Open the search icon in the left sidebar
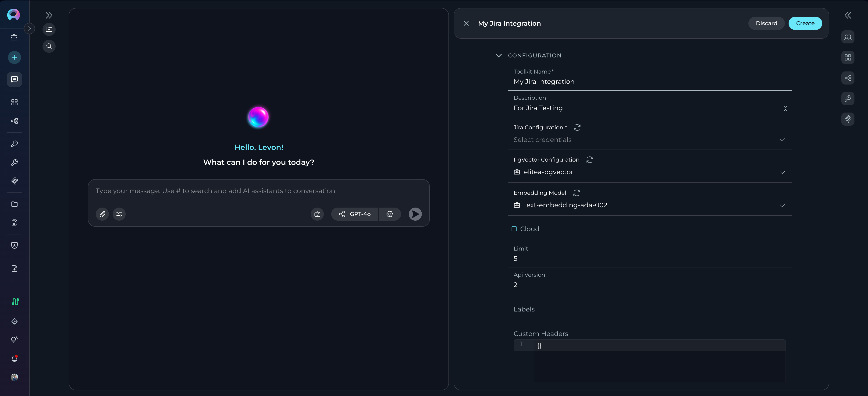Screen dimensions: 868x396 point(49,46)
